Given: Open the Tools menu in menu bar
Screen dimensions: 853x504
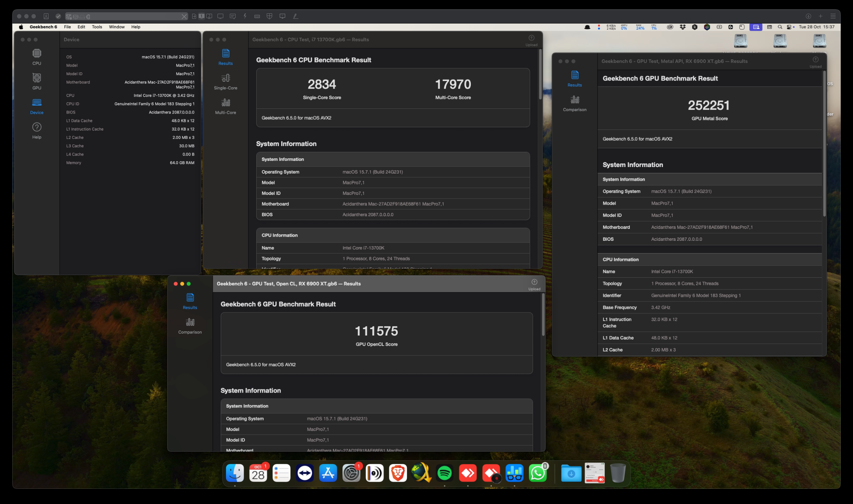Looking at the screenshot, I should (97, 27).
